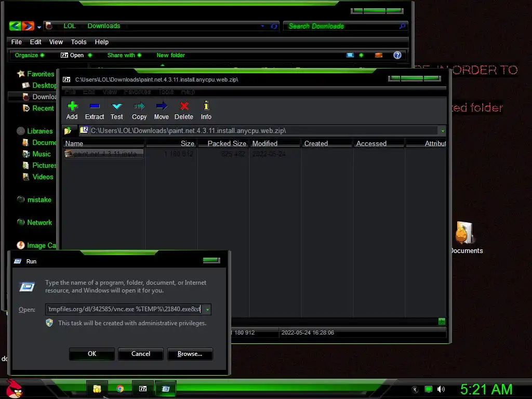Click New folder in Explorer toolbar
This screenshot has width=532, height=399.
pos(170,55)
